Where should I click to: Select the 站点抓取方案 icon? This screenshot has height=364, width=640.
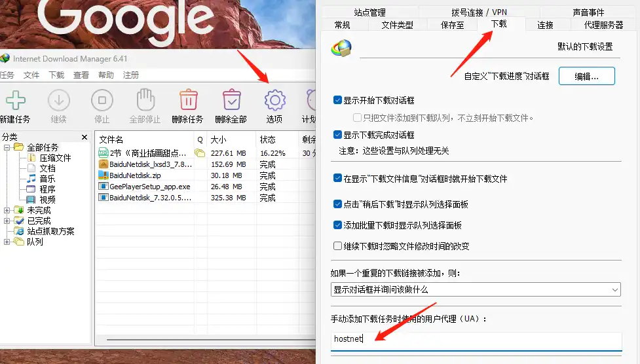[19, 231]
